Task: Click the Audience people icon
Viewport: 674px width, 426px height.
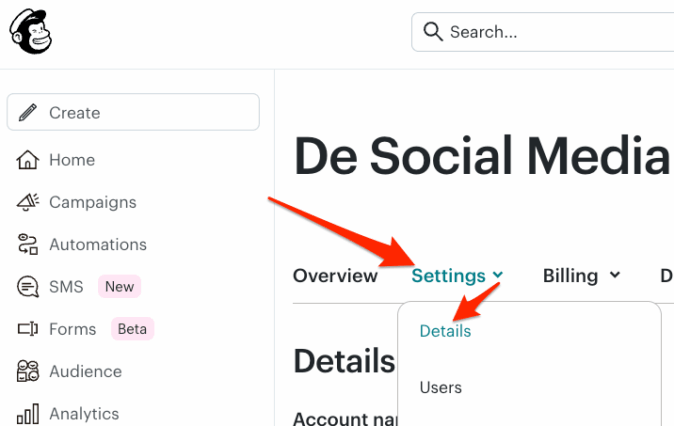Action: click(29, 371)
